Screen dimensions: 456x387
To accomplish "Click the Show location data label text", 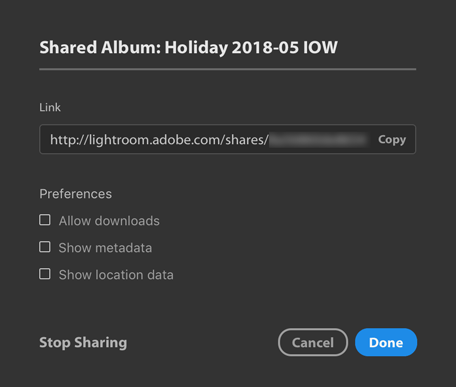I will tap(116, 275).
